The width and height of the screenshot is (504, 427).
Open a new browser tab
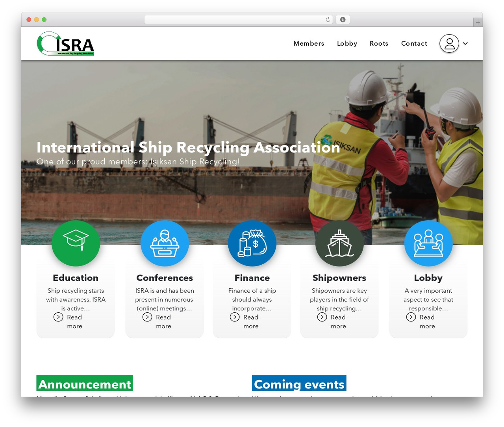point(478,22)
